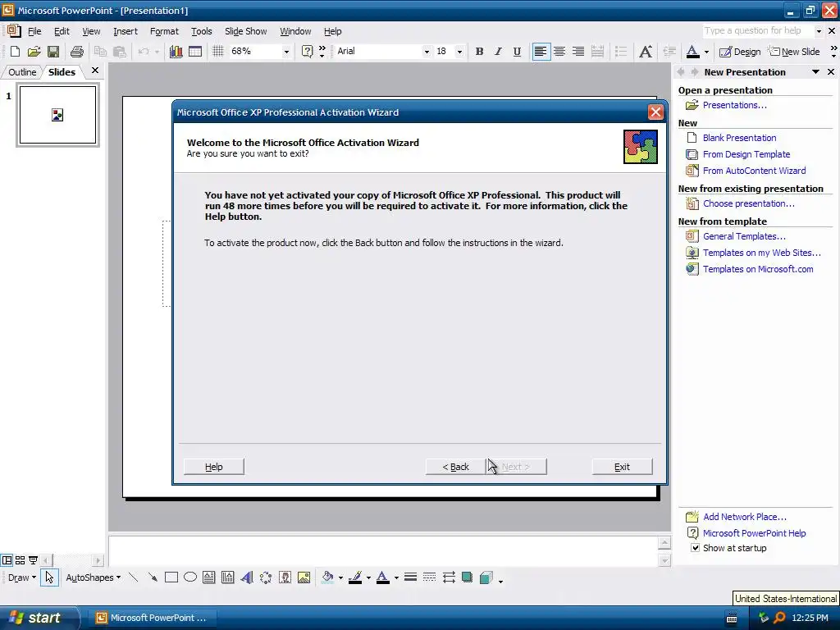Click the Arrow Style icon
Screen dimensions: 840x630
tap(449, 577)
